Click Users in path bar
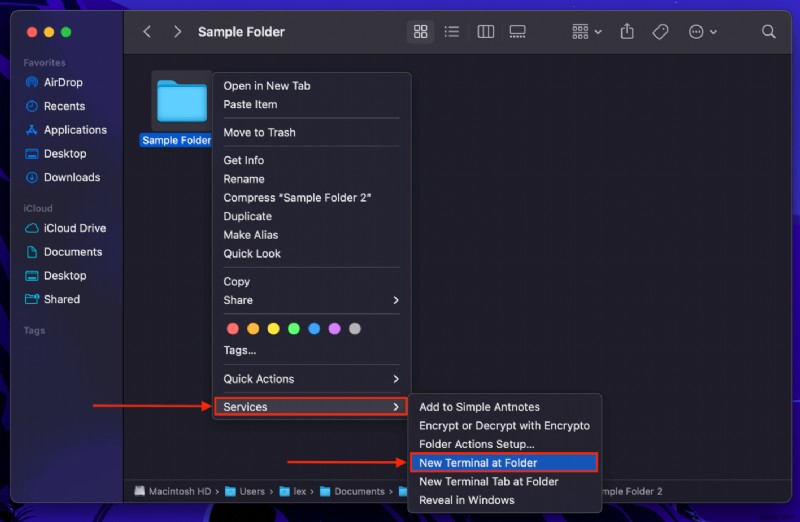The height and width of the screenshot is (522, 800). 245,491
